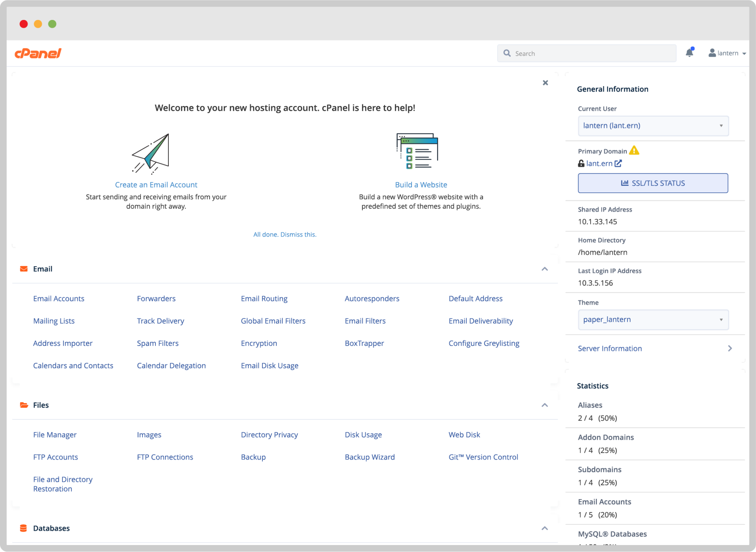Click the Email section envelope icon

24,268
